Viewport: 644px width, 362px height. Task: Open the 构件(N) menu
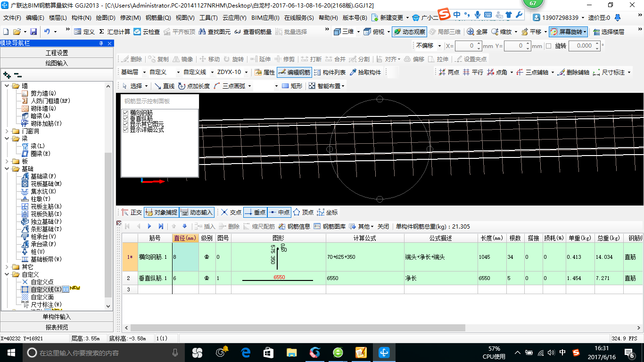(82, 18)
